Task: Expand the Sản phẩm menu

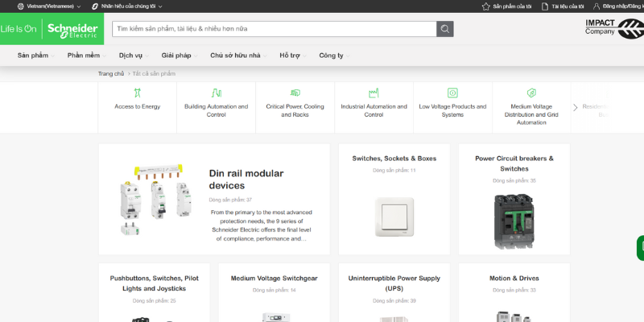Action: pyautogui.click(x=37, y=56)
